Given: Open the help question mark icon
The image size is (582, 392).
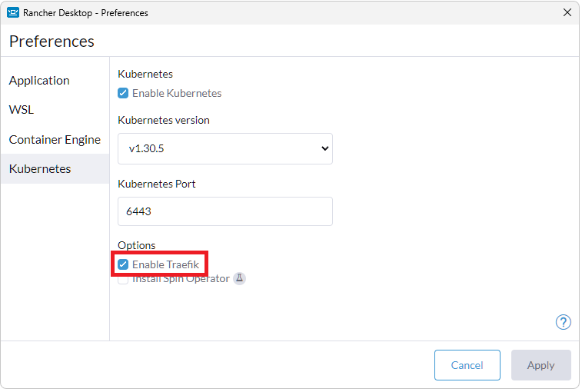Looking at the screenshot, I should 563,322.
